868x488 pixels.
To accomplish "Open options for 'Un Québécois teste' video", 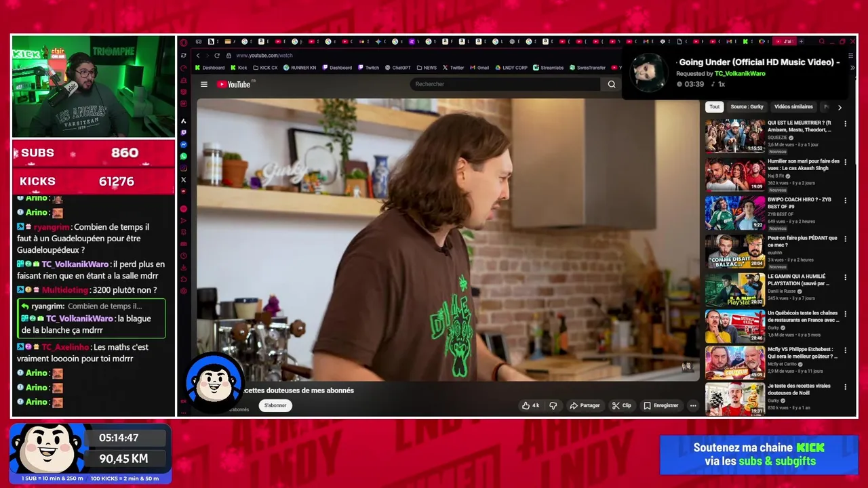I will [845, 314].
